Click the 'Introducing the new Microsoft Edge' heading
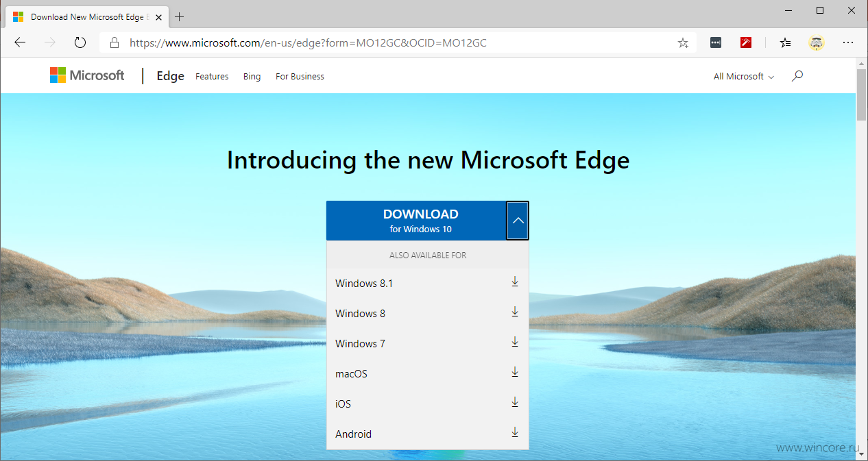868x461 pixels. (x=428, y=160)
